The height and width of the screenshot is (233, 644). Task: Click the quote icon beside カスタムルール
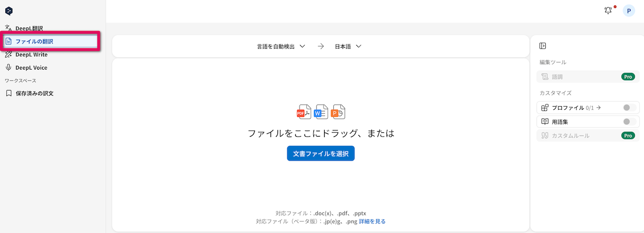tap(545, 136)
